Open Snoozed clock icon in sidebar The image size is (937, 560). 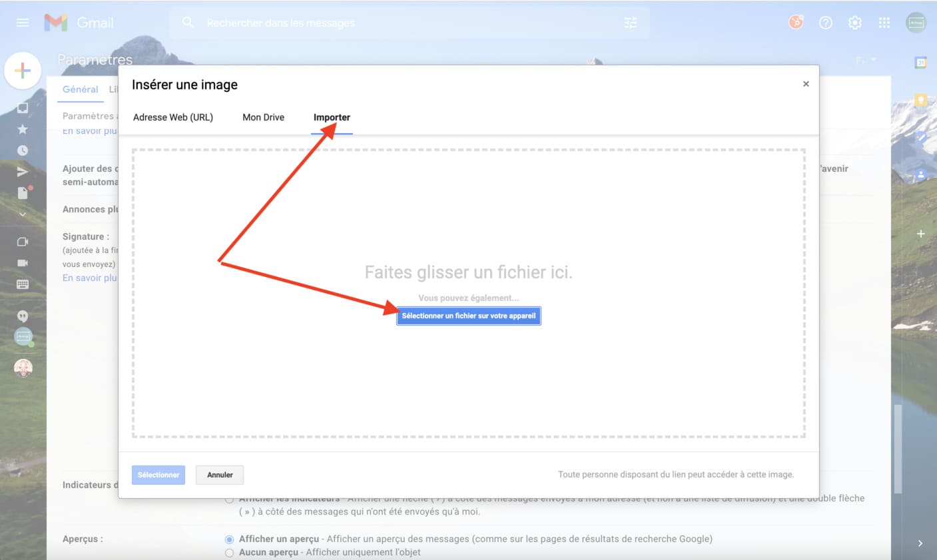(23, 150)
